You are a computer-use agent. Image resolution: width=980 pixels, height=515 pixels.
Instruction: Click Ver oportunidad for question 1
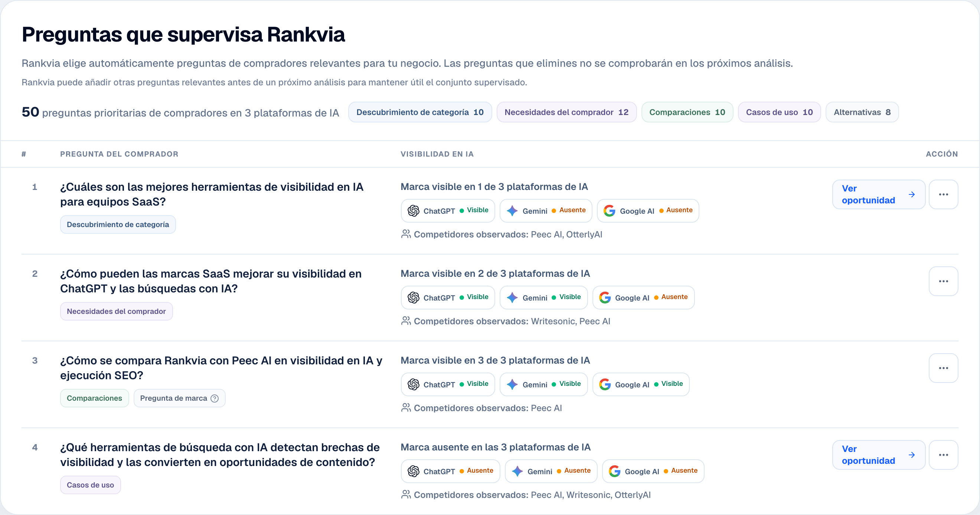point(878,194)
